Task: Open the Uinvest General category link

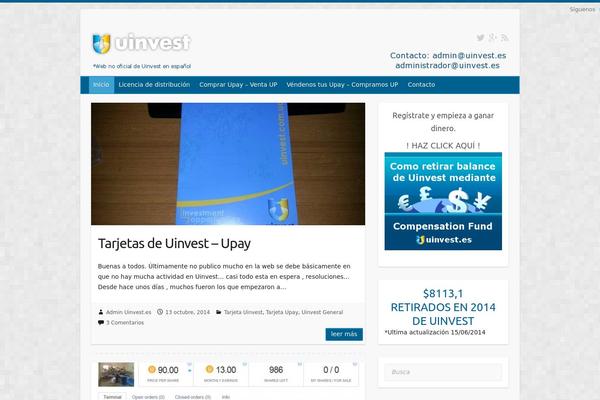Action: coord(322,312)
